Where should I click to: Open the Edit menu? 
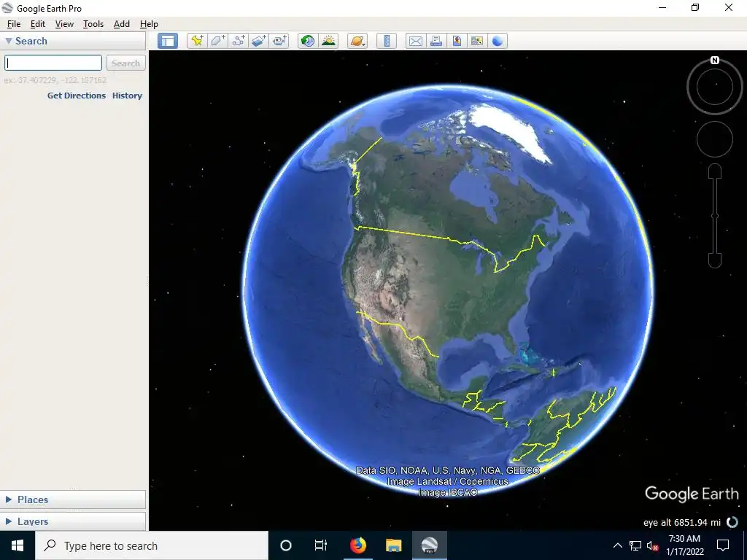tap(38, 24)
